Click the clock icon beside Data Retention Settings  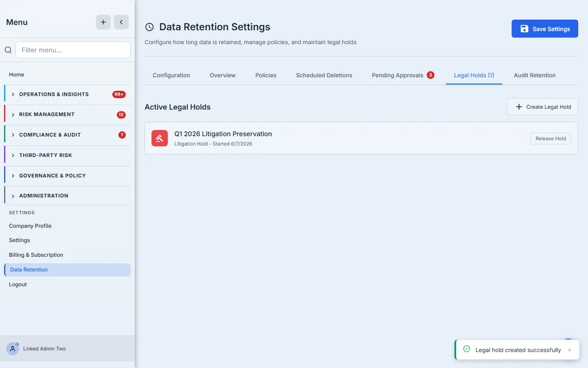[149, 27]
